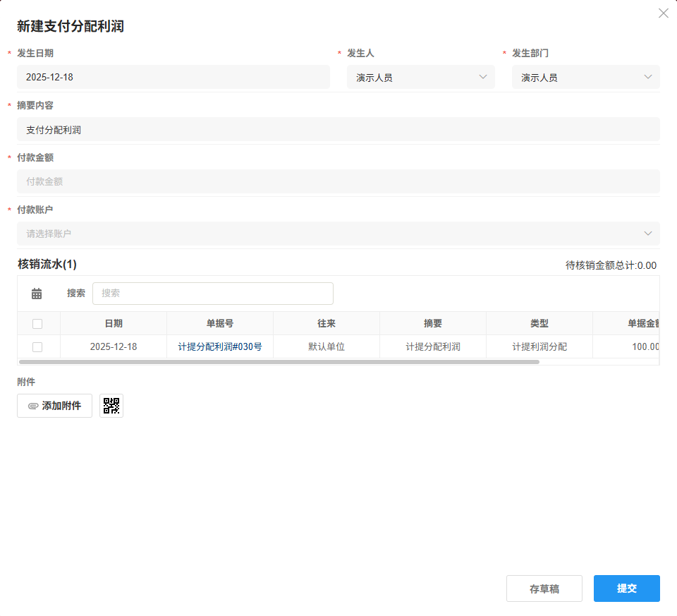Check the checkbox on the 2025-12-18 row
The image size is (677, 616).
[39, 346]
